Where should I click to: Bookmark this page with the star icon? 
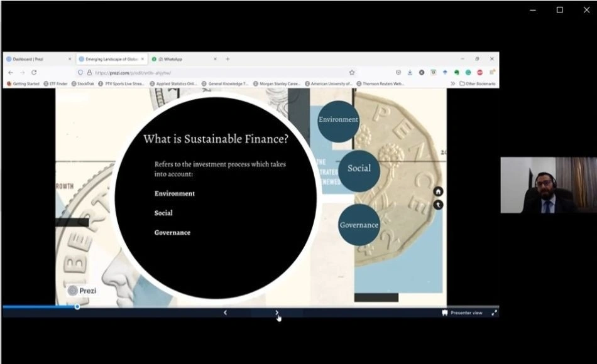[352, 72]
